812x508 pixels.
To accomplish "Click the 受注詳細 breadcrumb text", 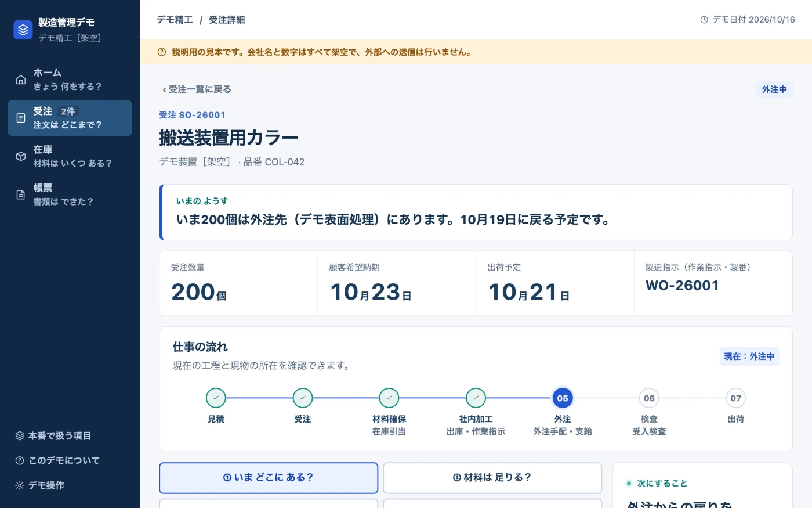I will [x=227, y=20].
